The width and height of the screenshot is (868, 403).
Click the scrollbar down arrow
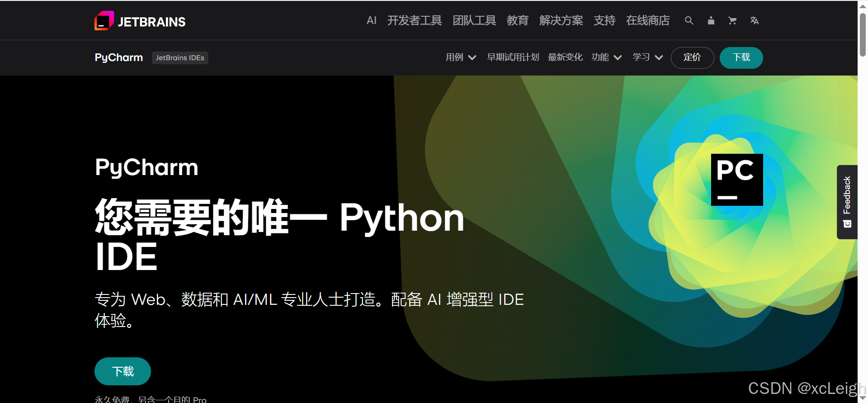tap(863, 398)
